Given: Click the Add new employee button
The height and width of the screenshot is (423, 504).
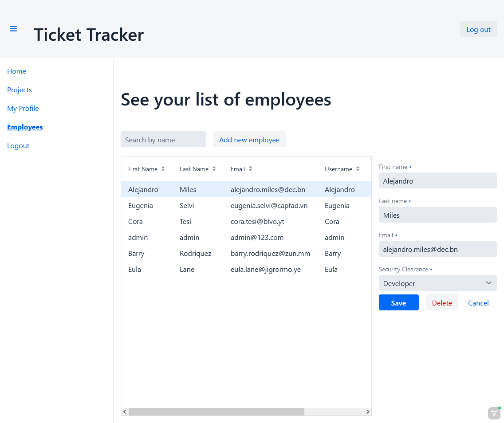Looking at the screenshot, I should [x=249, y=139].
